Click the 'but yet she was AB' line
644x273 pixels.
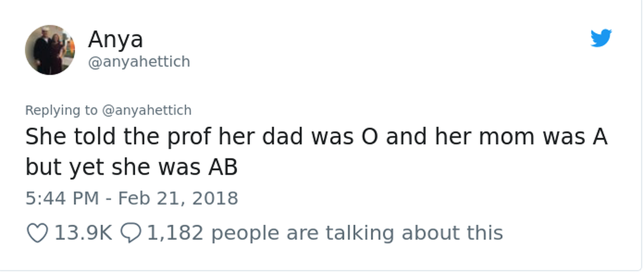[131, 168]
